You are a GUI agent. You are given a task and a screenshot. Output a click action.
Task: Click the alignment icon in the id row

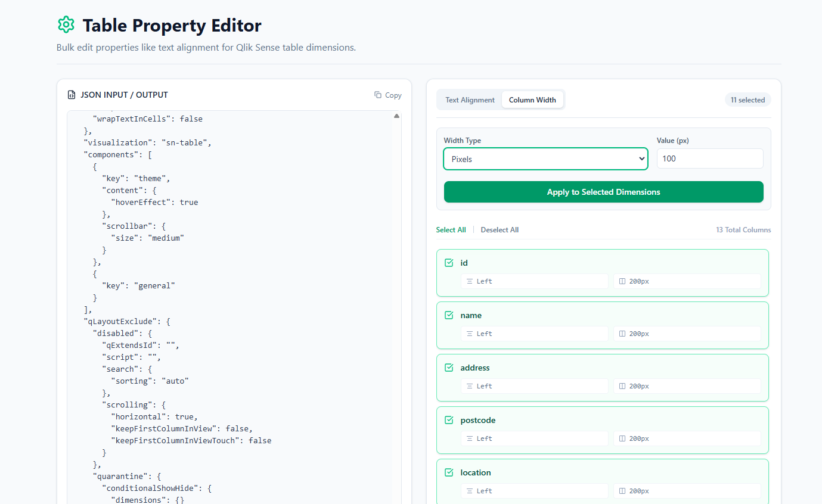point(470,281)
